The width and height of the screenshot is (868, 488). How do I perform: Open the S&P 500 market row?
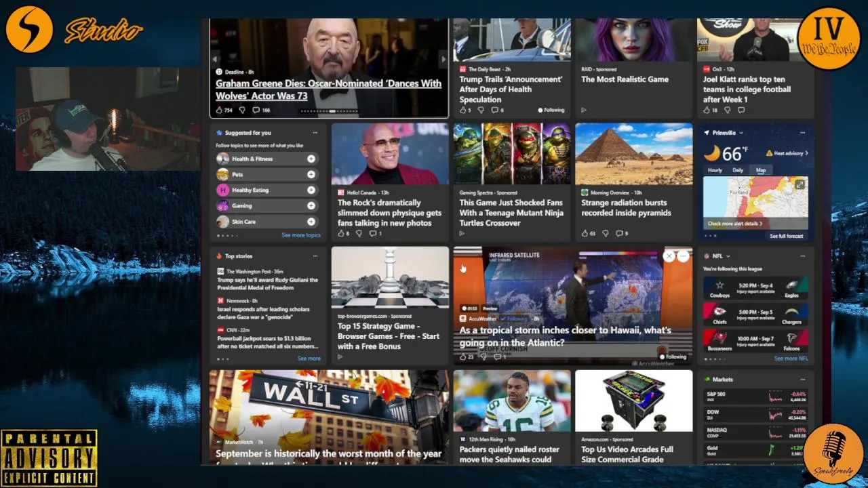(x=755, y=396)
